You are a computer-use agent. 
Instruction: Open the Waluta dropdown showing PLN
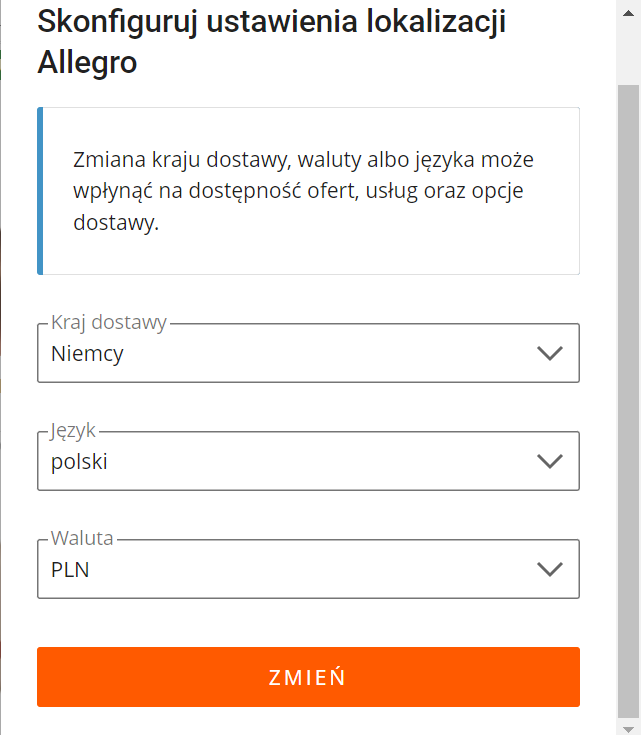tap(308, 569)
